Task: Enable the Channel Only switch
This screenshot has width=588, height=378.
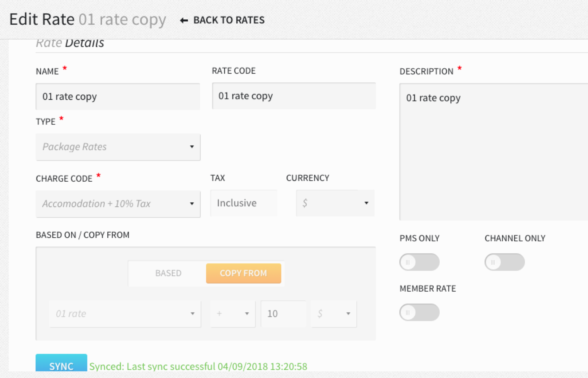Action: tap(504, 262)
